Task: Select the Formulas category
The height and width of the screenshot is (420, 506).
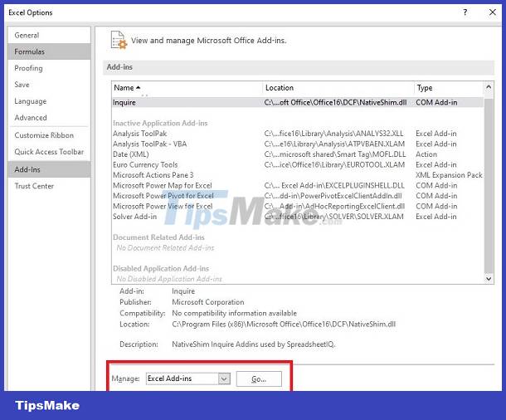Action: pyautogui.click(x=49, y=51)
